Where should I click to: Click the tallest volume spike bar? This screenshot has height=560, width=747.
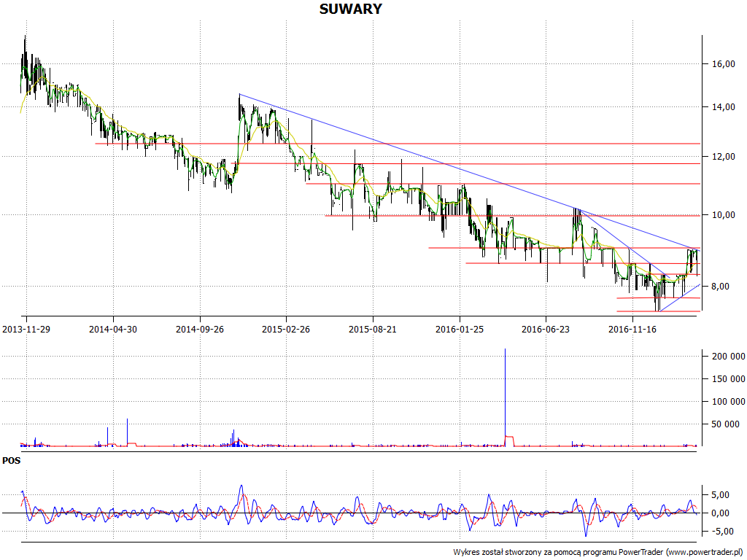(x=505, y=397)
